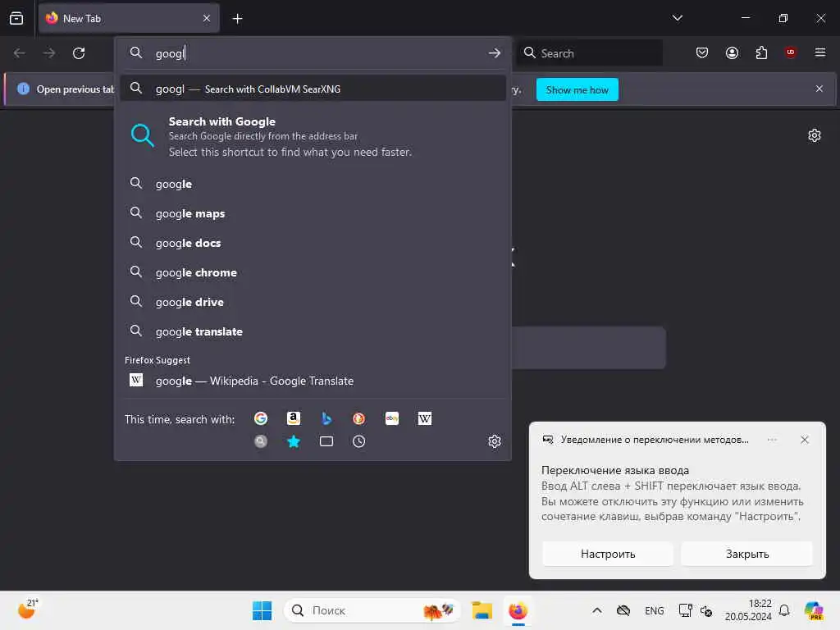Pick the 'google chrome' suggestion
The image size is (840, 630).
[313, 272]
